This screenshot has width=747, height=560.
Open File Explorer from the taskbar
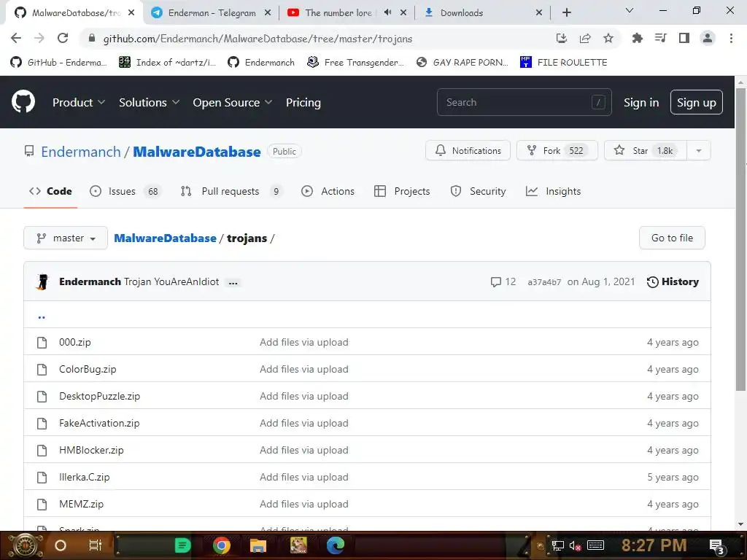tap(258, 545)
